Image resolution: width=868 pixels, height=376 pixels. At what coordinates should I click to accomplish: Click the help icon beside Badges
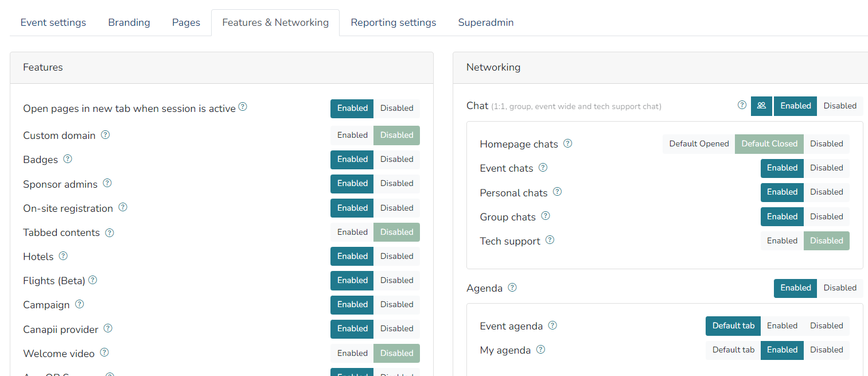(68, 159)
